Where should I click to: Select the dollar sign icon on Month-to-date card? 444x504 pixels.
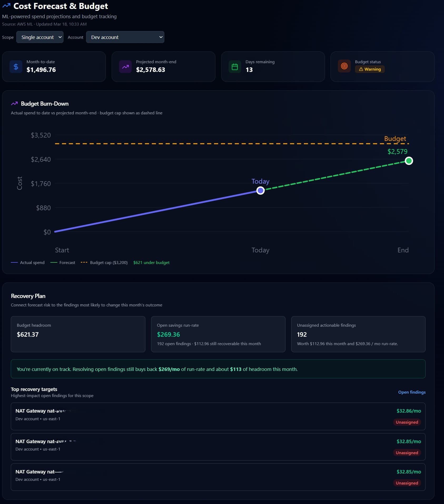pos(16,66)
